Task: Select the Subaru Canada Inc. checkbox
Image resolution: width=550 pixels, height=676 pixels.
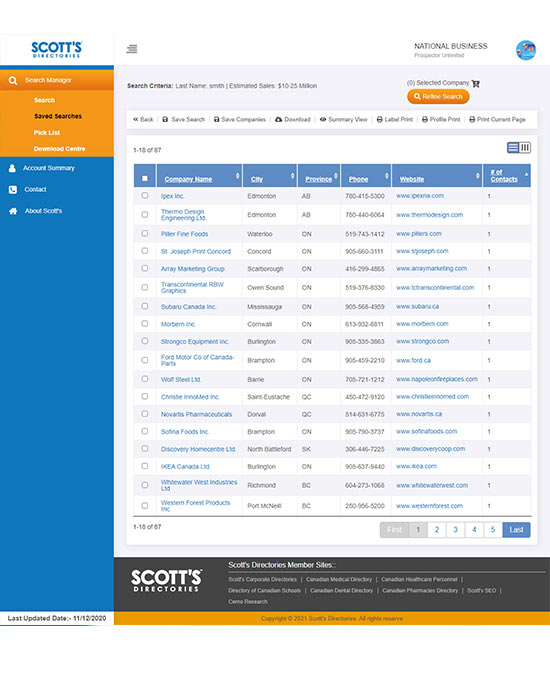Action: pos(145,306)
